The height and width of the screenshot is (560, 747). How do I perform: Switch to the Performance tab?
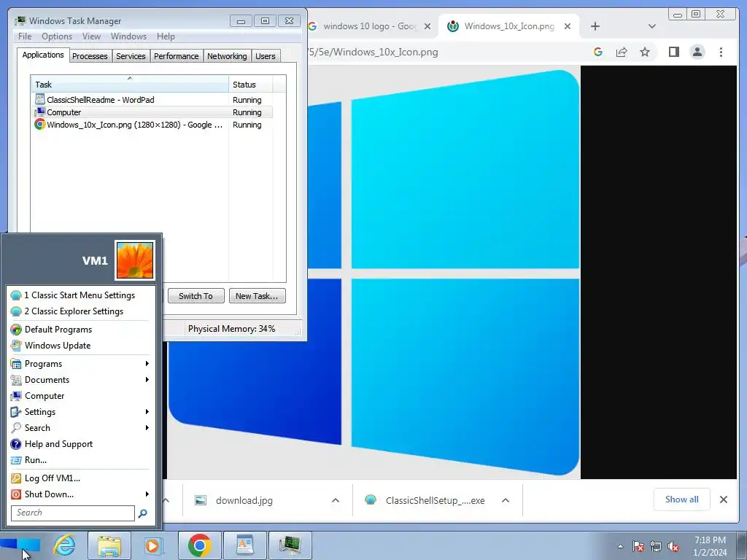click(x=176, y=56)
